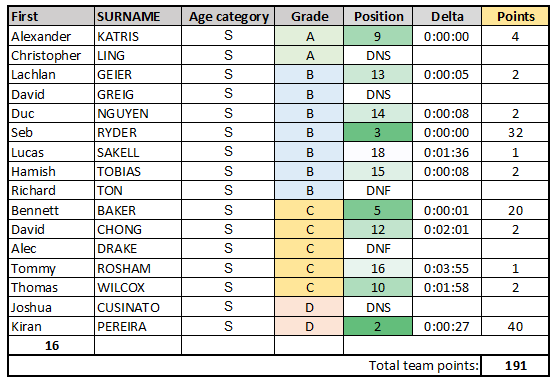Click Bennett BAKER's yellow grade C cell

(x=309, y=210)
